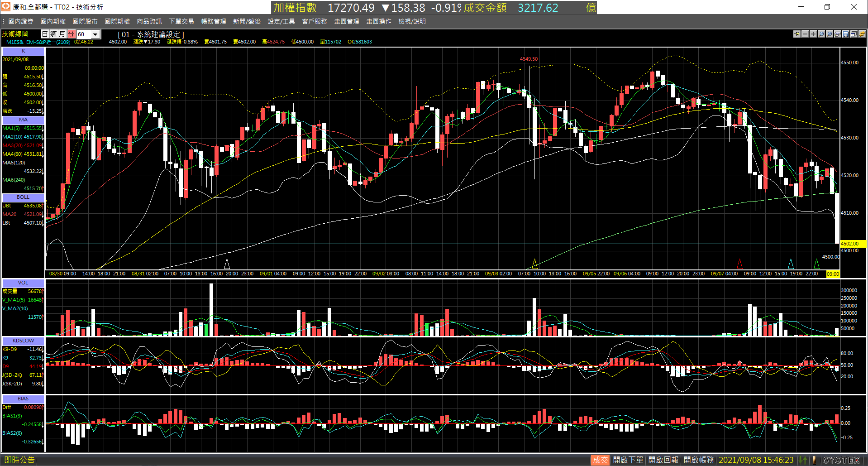Zoom out with the magnifier-minus icon

pos(821,34)
